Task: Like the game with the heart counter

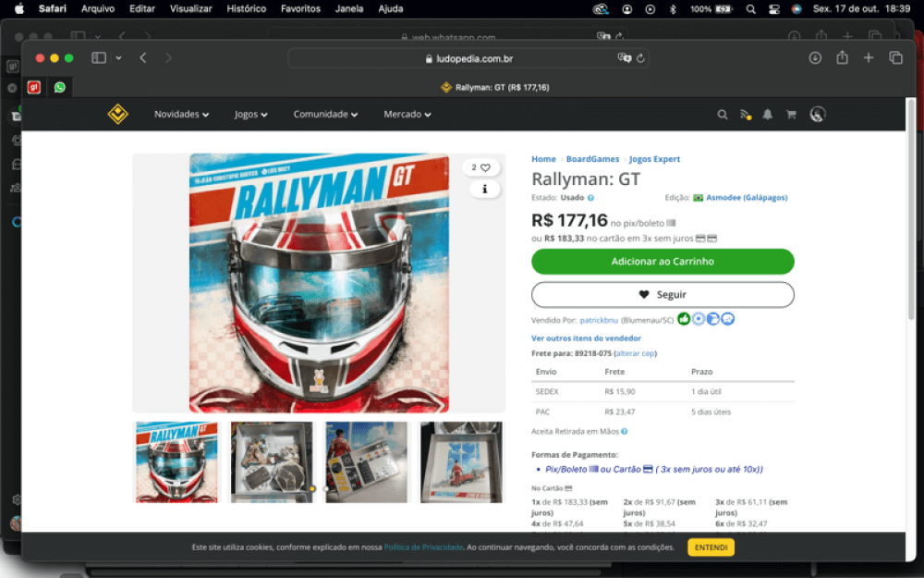Action: pos(480,167)
